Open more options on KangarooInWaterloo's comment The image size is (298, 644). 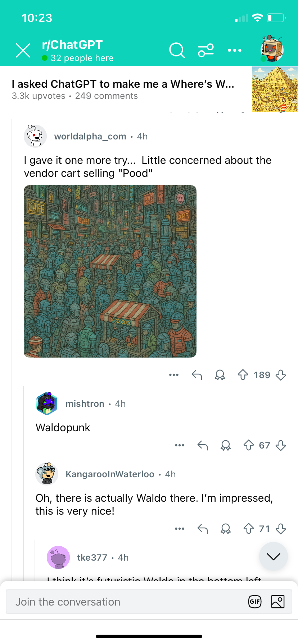180,529
